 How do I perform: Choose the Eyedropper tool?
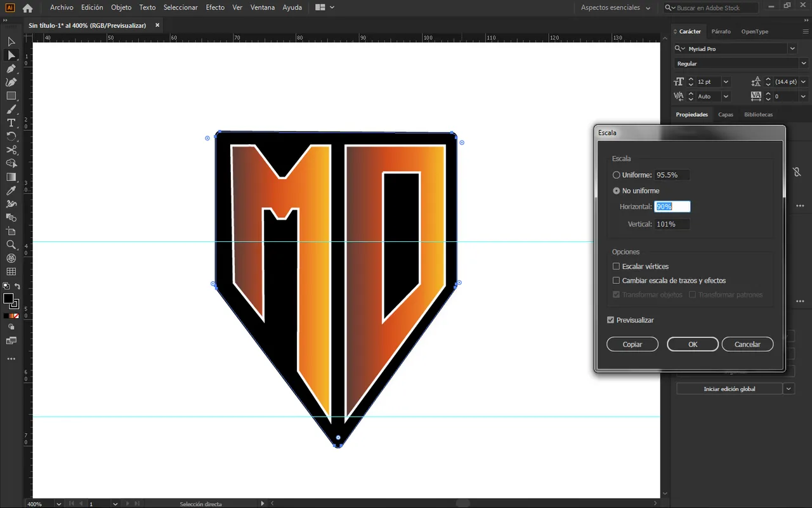click(11, 190)
